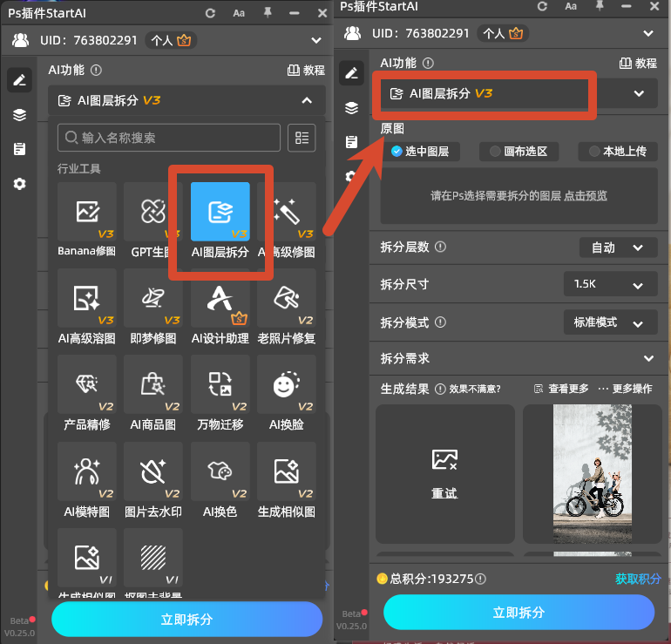The image size is (671, 644).
Task: Select the highlighted AI图层拆分 tool tile
Action: click(220, 212)
